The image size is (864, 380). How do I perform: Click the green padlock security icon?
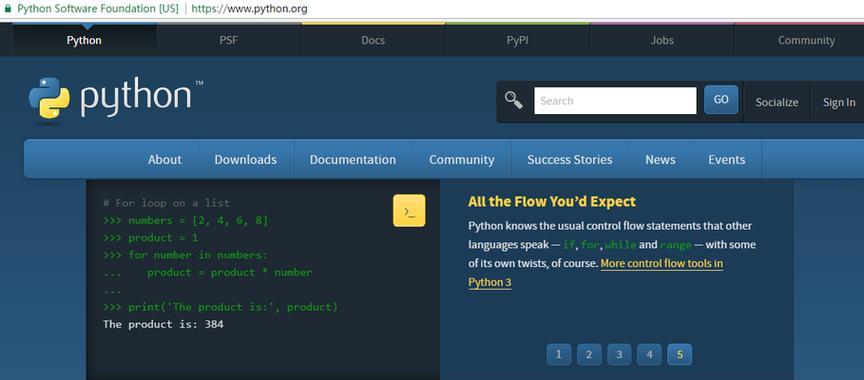pos(7,9)
